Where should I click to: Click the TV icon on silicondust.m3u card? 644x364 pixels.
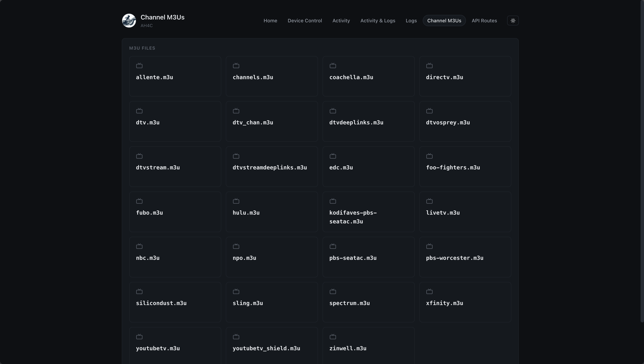[139, 292]
